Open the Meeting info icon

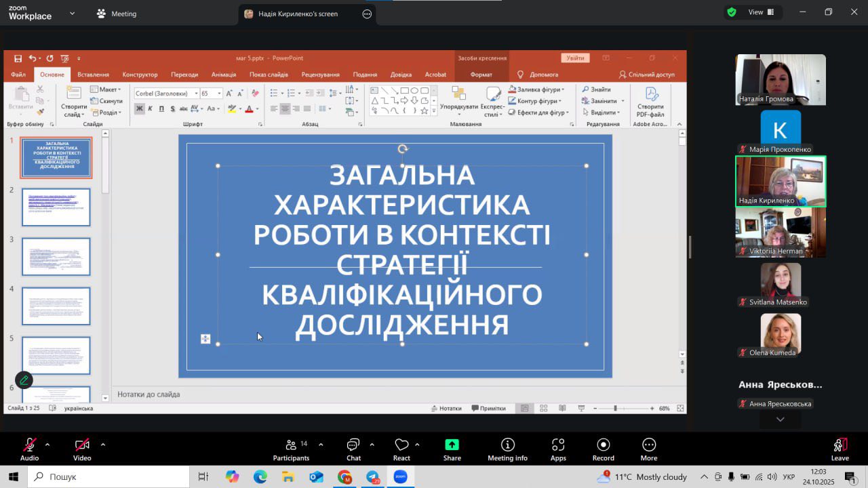tap(507, 445)
